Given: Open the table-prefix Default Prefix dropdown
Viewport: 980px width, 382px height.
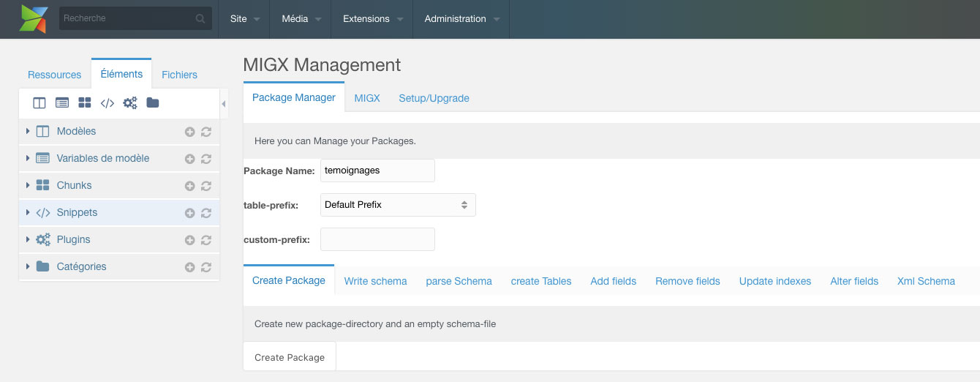Looking at the screenshot, I should (398, 205).
